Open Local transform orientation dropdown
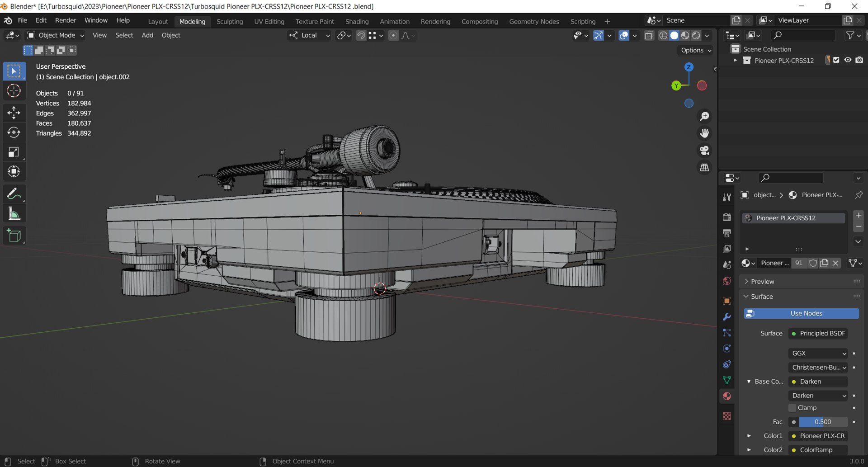868x467 pixels. pos(310,35)
